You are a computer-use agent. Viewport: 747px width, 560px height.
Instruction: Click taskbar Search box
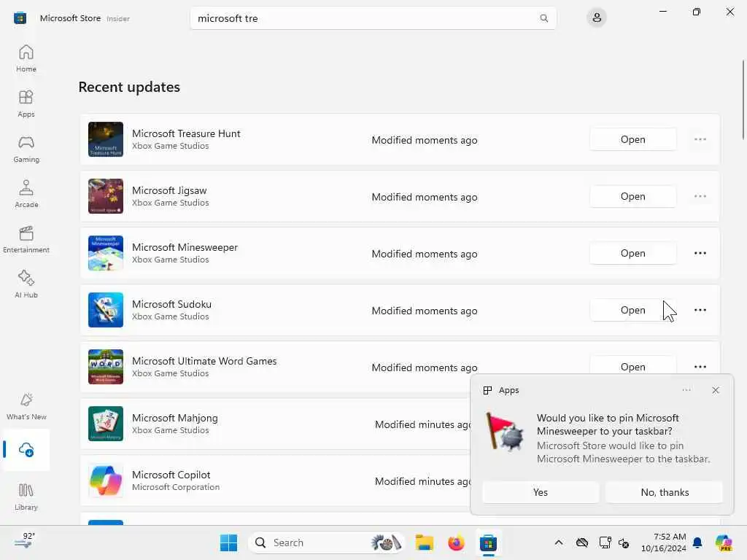click(x=327, y=542)
